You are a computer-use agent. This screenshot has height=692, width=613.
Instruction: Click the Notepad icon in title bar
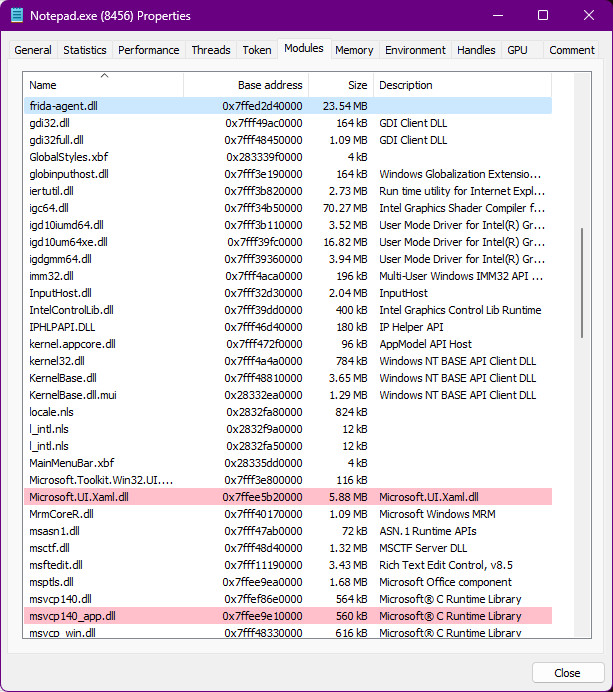click(x=17, y=15)
